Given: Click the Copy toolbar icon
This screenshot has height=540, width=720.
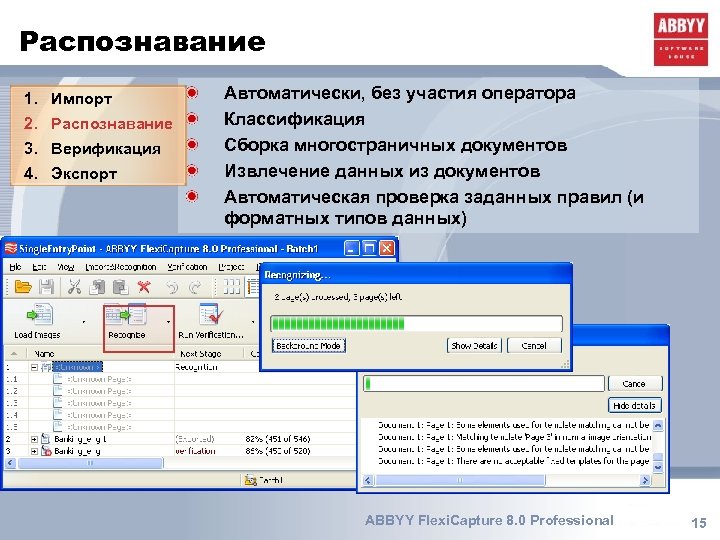Looking at the screenshot, I should tap(96, 287).
